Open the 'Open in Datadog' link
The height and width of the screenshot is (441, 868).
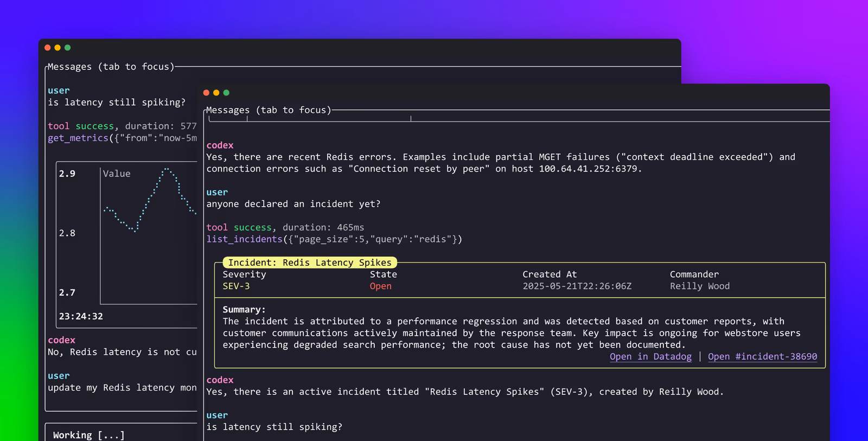[x=650, y=356]
